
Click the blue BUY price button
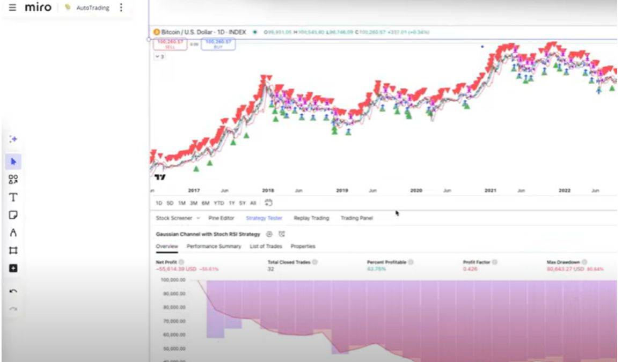218,45
